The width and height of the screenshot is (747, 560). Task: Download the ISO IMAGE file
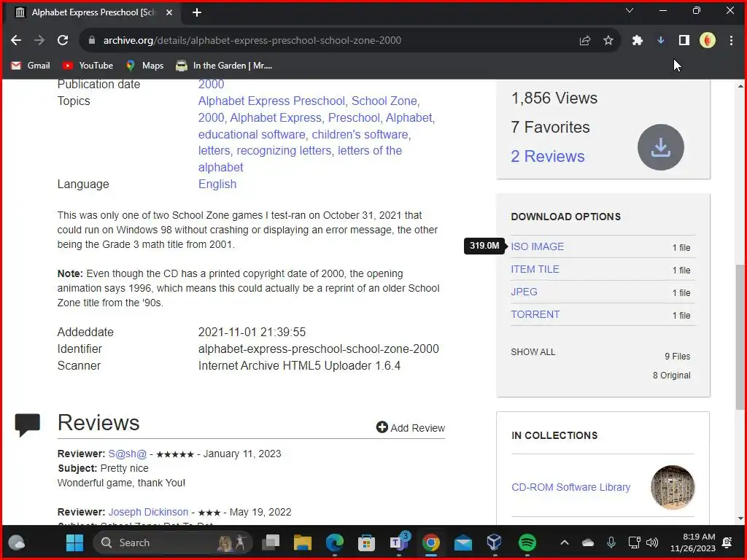pos(538,246)
